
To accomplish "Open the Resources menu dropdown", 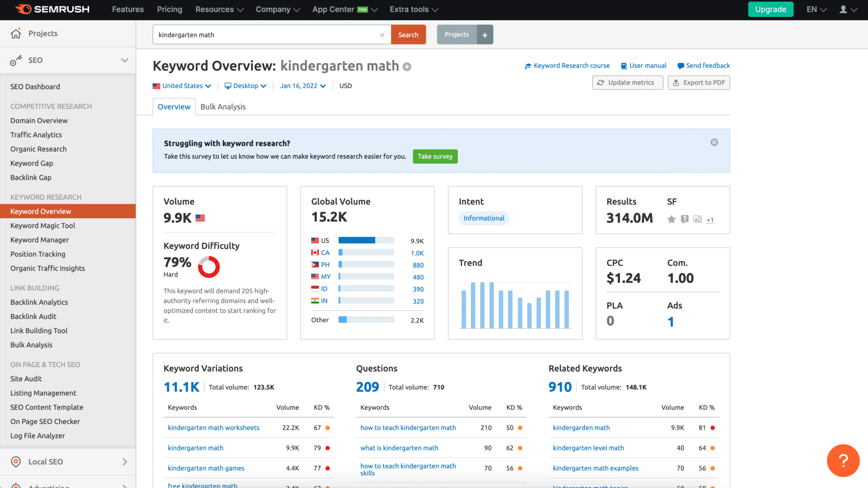I will [219, 9].
